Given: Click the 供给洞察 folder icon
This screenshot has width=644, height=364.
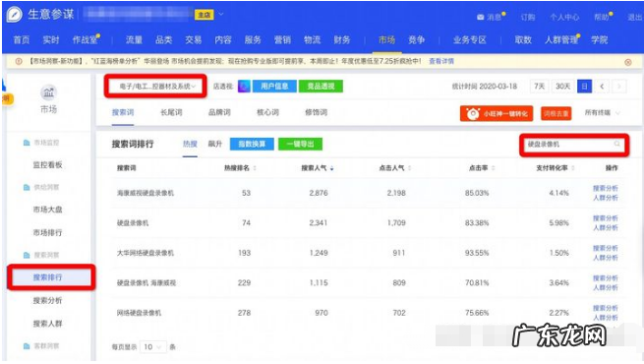Looking at the screenshot, I should 27,187.
